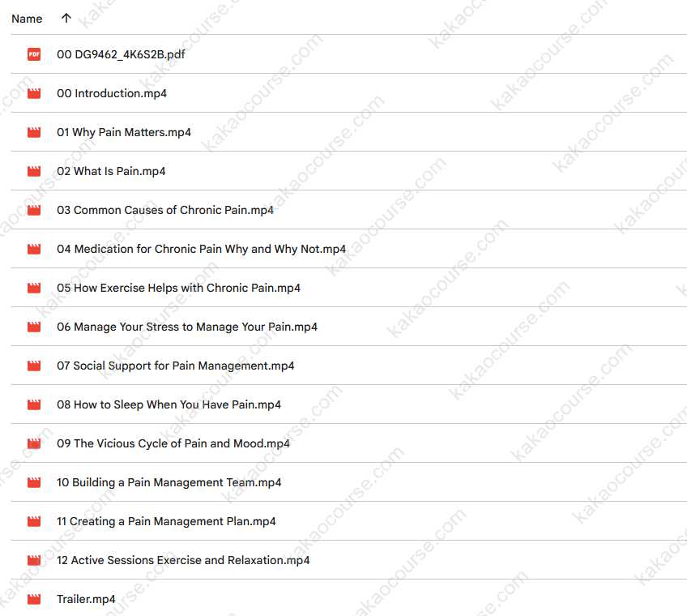Click the PDF icon for DG9462_4K6S2B
This screenshot has height=616, width=687.
[34, 54]
